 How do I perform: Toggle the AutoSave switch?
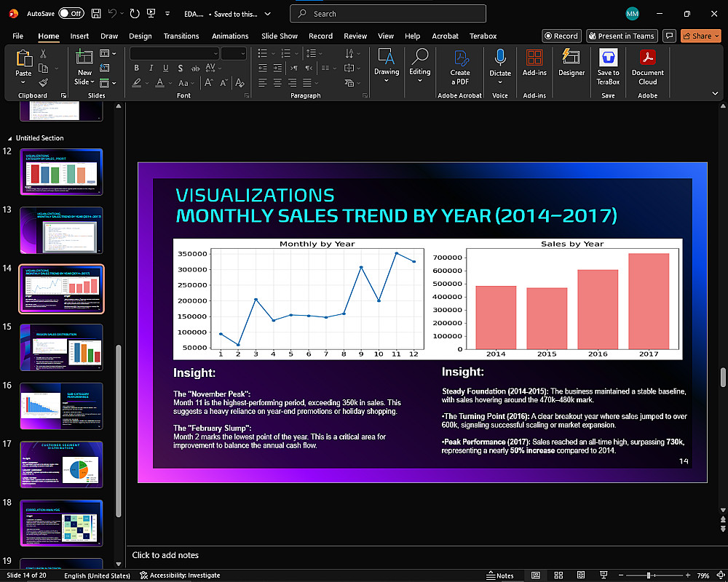coord(71,13)
